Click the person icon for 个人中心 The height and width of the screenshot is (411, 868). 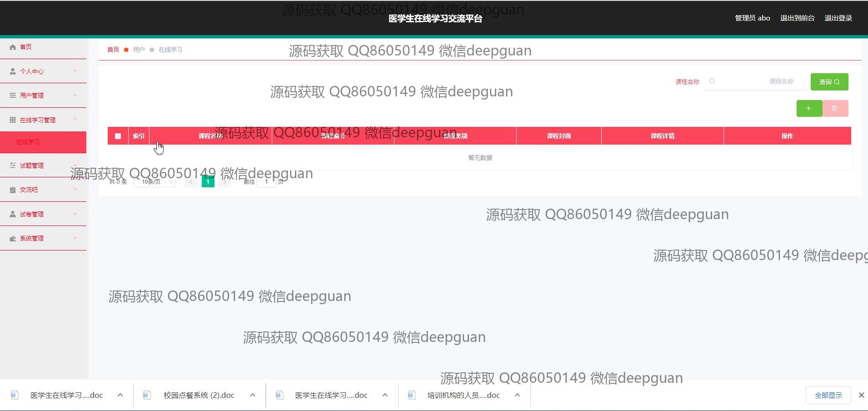[x=13, y=71]
